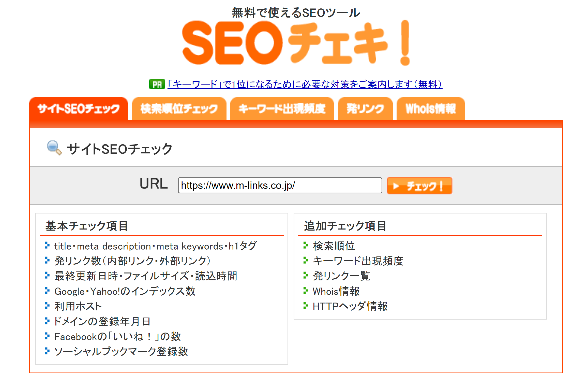Click the 最終更新日時・ファイルサイズ・読込時間 item
Image resolution: width=588 pixels, height=386 pixels.
pos(146,276)
